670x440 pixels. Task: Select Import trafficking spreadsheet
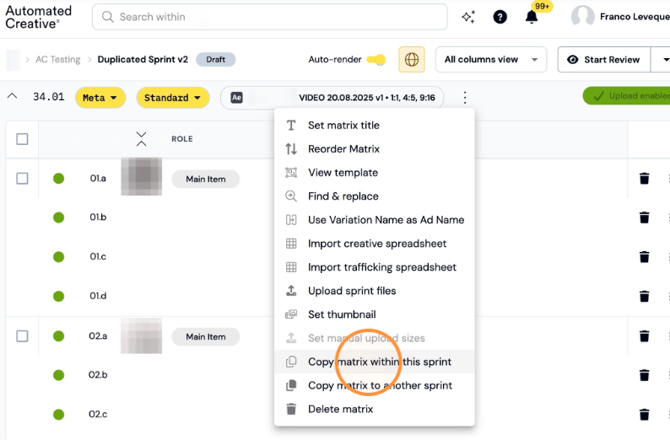coord(374,267)
